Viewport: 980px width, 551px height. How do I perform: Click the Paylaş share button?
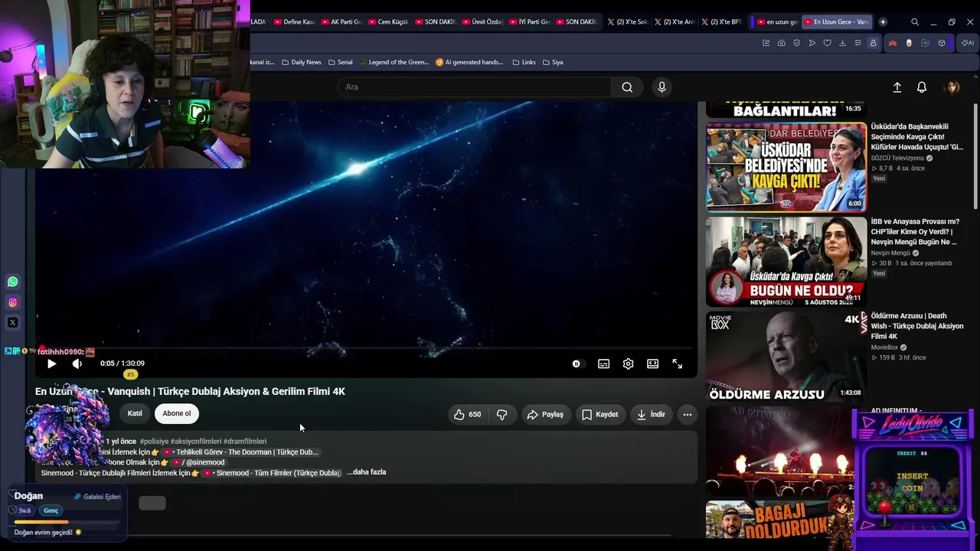click(546, 414)
